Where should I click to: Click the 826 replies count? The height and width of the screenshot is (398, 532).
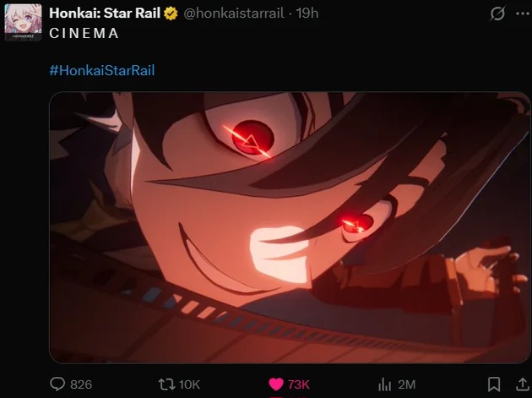[81, 384]
